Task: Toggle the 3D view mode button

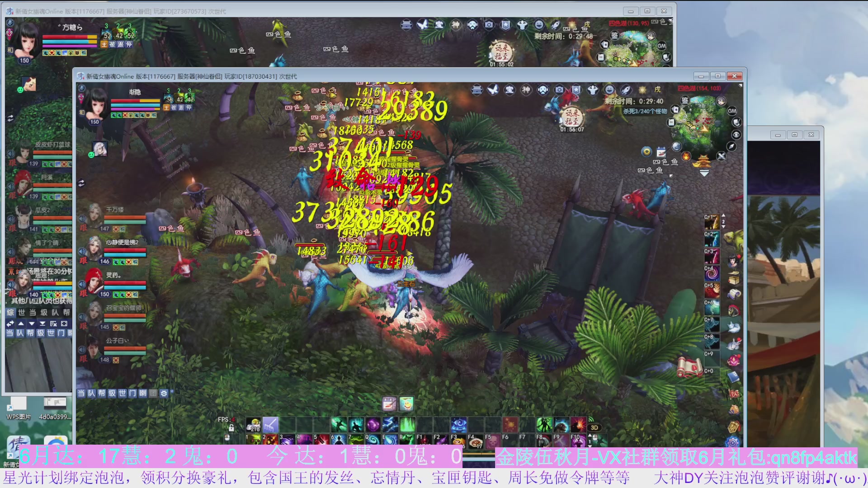Action: [594, 427]
